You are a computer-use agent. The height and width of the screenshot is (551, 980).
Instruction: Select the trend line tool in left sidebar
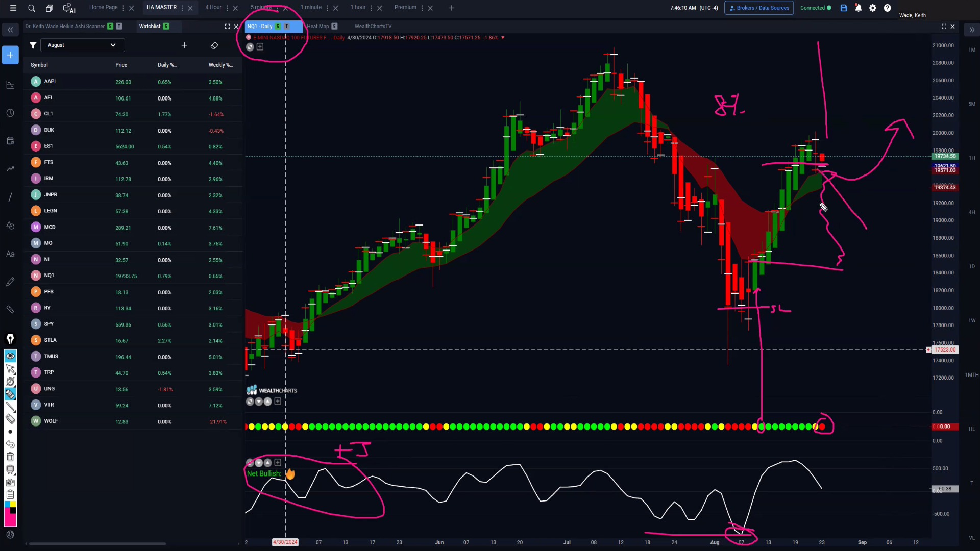[x=10, y=197]
